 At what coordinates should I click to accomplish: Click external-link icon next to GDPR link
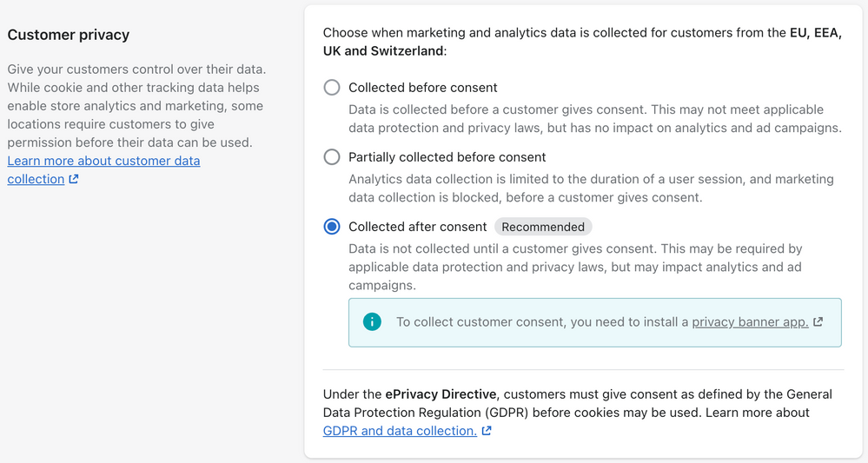click(487, 431)
